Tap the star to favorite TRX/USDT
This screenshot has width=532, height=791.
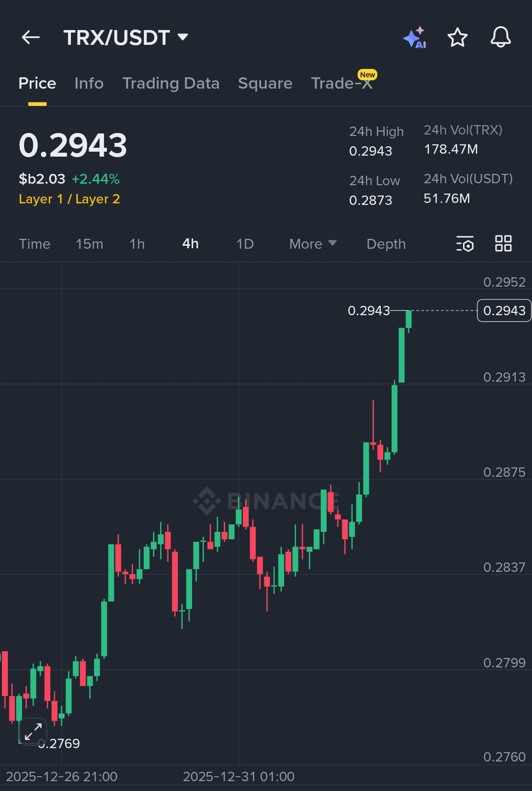tap(458, 37)
